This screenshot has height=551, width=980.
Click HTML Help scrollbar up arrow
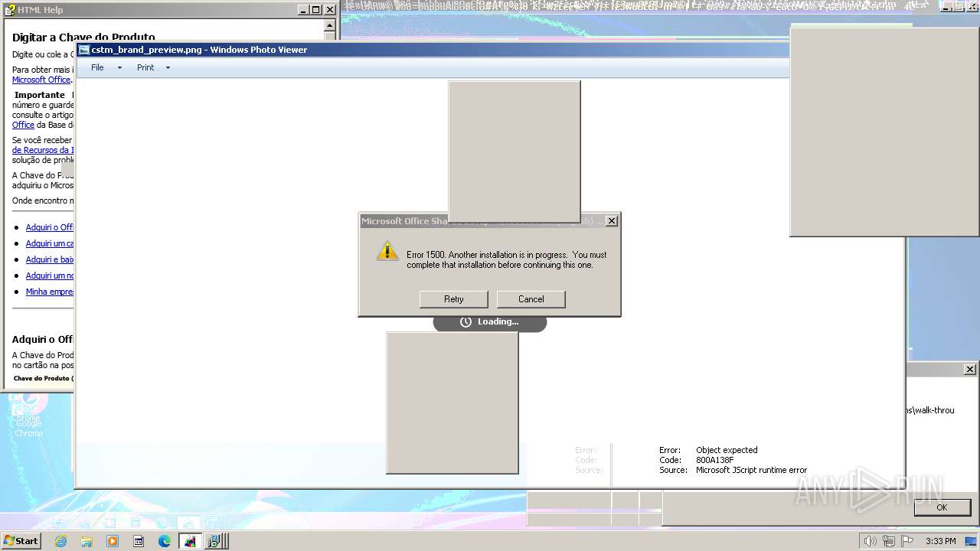coord(330,25)
